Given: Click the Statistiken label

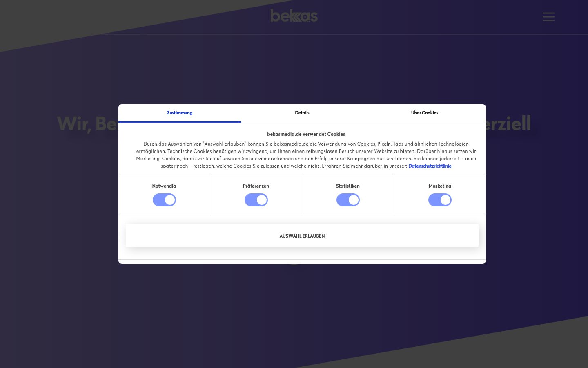Looking at the screenshot, I should pyautogui.click(x=348, y=186).
